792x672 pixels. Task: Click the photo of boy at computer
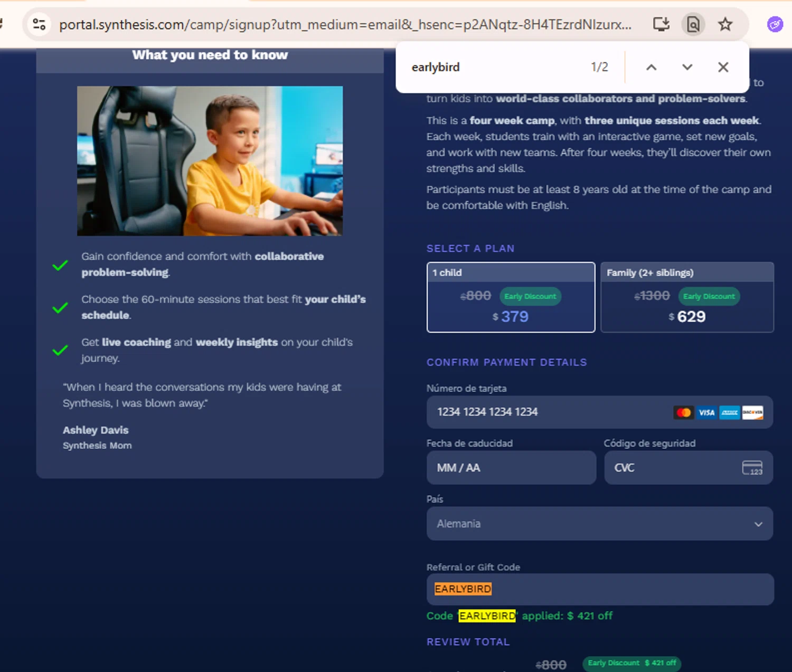click(x=210, y=161)
